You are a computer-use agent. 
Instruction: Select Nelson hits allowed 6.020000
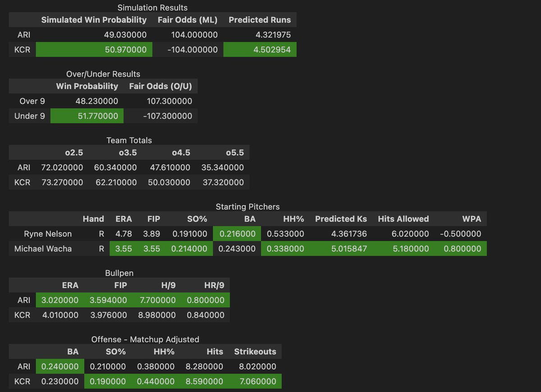click(410, 233)
